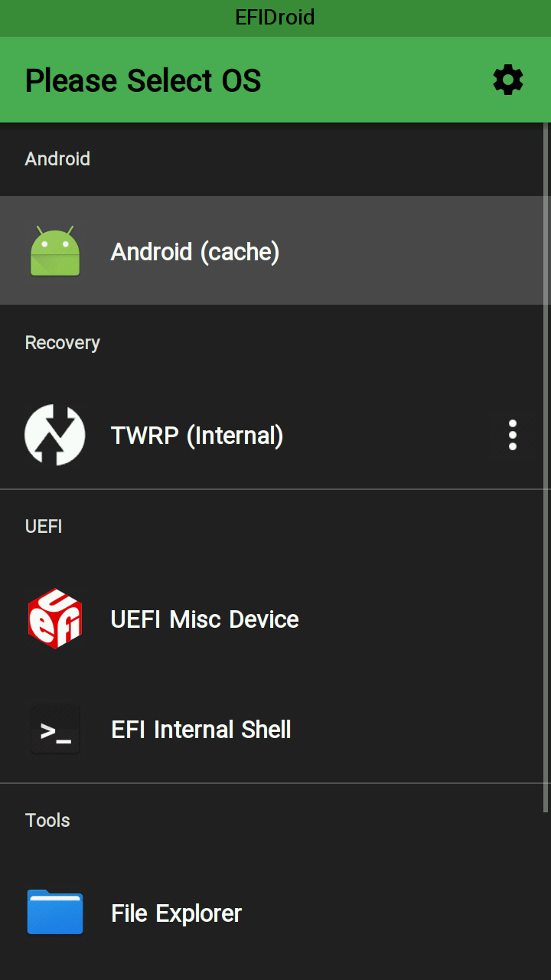Click the TWRP recovery logo icon
The height and width of the screenshot is (980, 551).
55,435
